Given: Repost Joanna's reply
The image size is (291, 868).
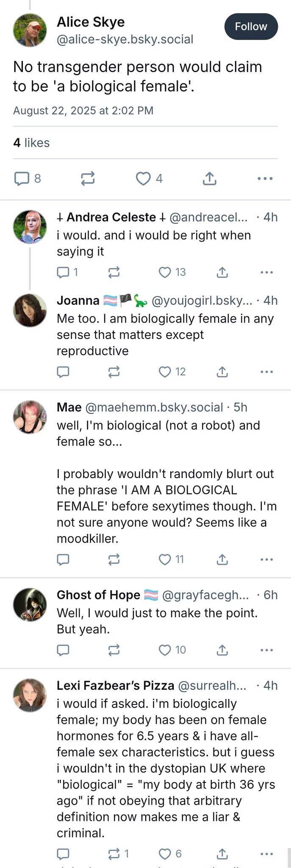Looking at the screenshot, I should click(114, 372).
